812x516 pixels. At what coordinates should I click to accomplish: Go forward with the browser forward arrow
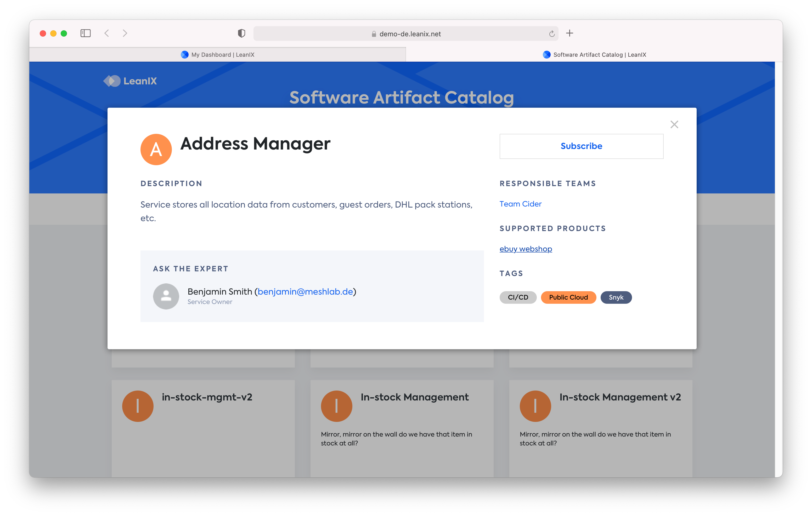click(x=125, y=33)
